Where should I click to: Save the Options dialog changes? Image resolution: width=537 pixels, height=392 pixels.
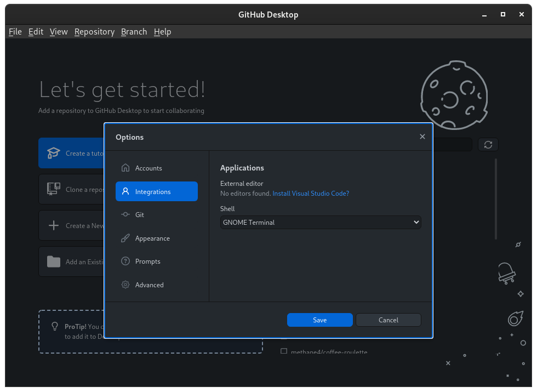click(320, 320)
